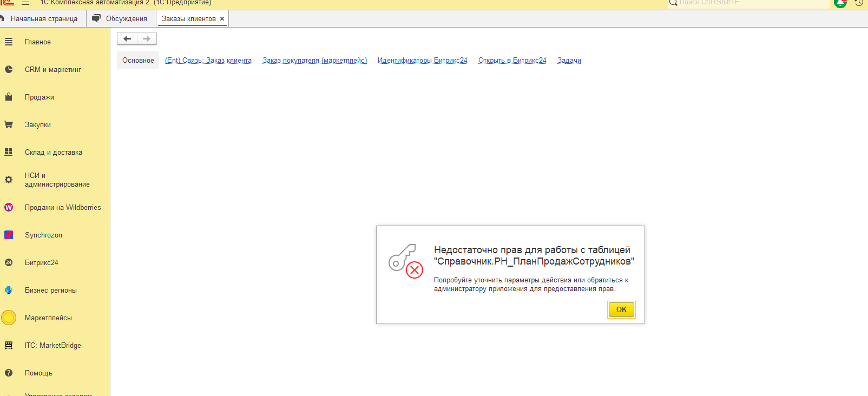This screenshot has width=868, height=396.
Task: Open the service menu in the title bar
Action: click(25, 3)
